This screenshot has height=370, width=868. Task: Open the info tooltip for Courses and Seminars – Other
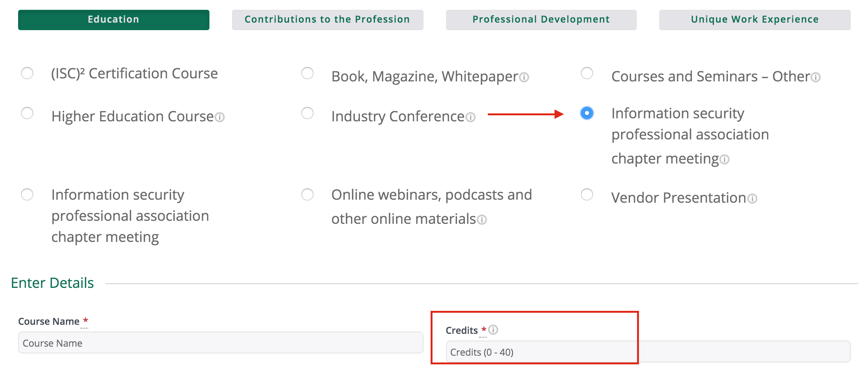tap(815, 78)
